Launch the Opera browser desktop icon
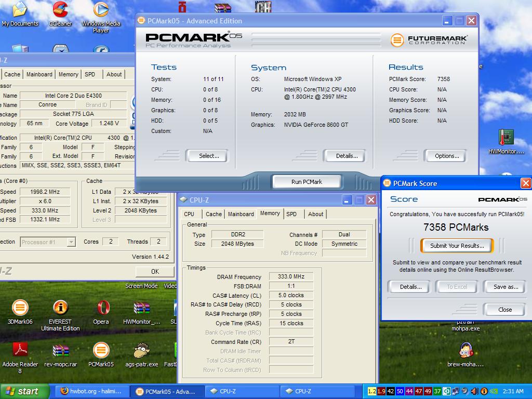This screenshot has height=399, width=532. [x=101, y=312]
